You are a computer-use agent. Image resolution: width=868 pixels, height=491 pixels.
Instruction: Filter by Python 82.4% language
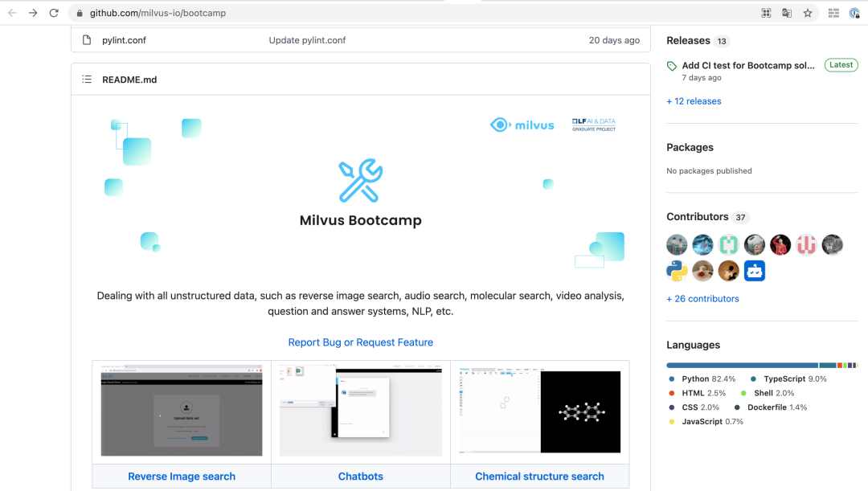tap(702, 378)
